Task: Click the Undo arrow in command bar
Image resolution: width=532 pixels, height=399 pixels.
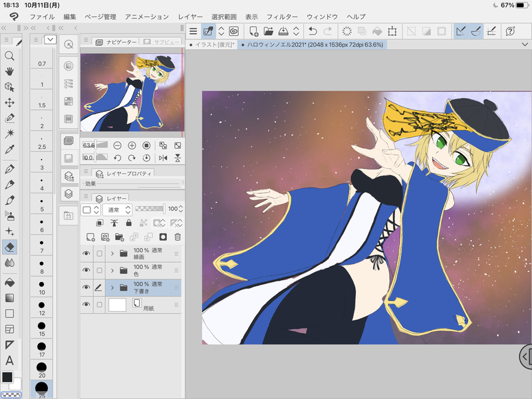Action: pyautogui.click(x=313, y=31)
